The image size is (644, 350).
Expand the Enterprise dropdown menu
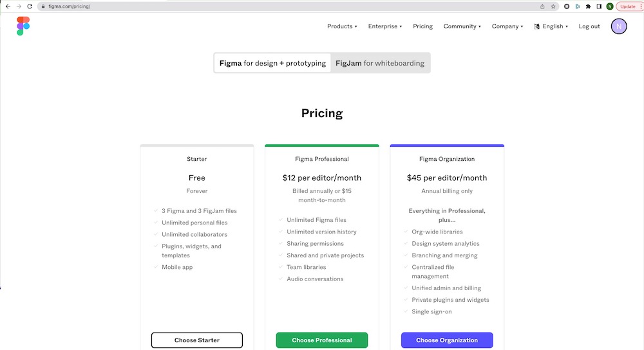384,26
